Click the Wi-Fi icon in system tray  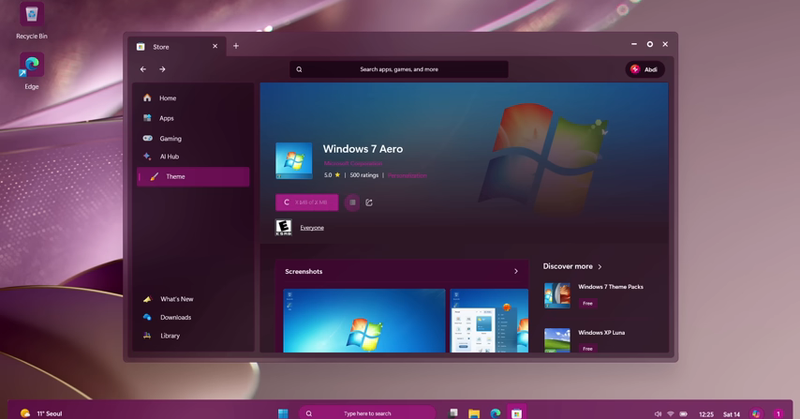point(671,414)
